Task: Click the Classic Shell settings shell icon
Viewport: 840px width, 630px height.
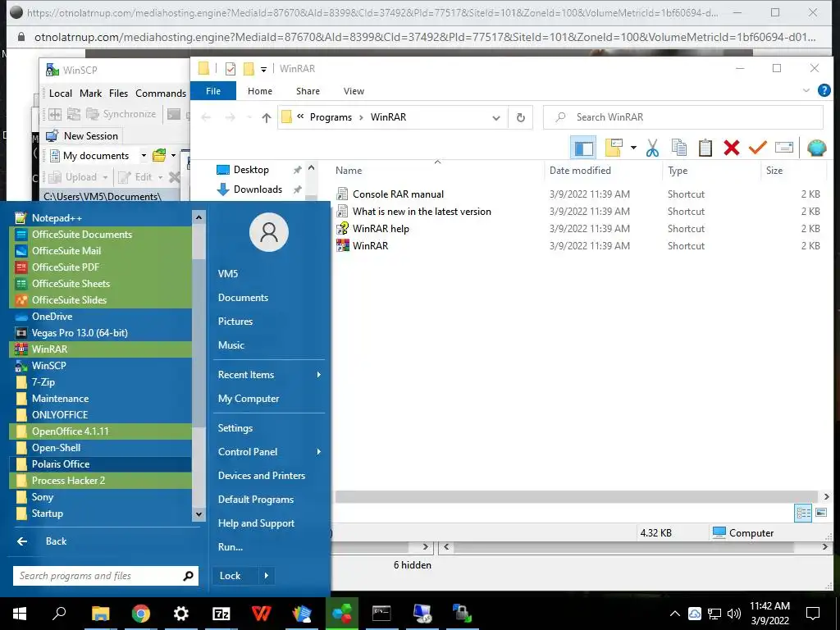Action: (x=816, y=148)
